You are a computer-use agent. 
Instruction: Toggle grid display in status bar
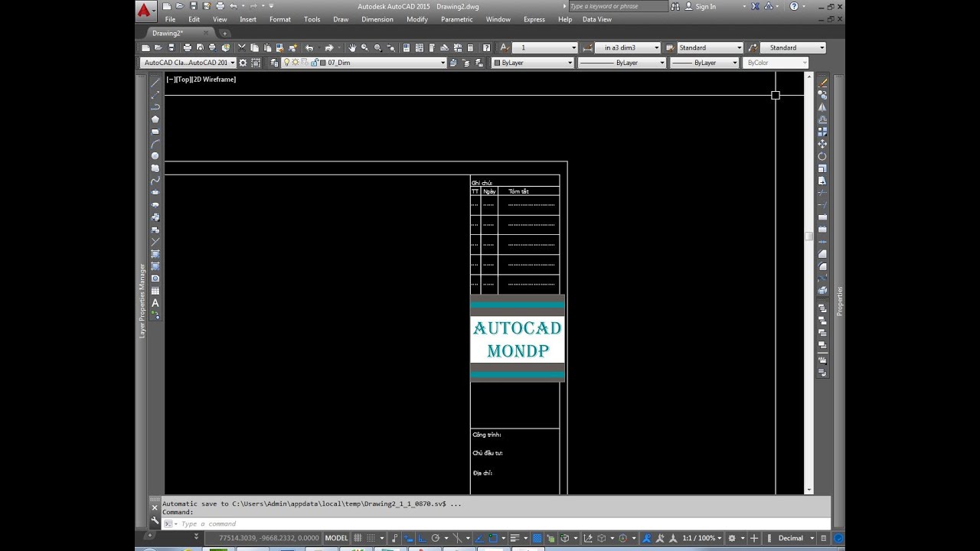[358, 538]
